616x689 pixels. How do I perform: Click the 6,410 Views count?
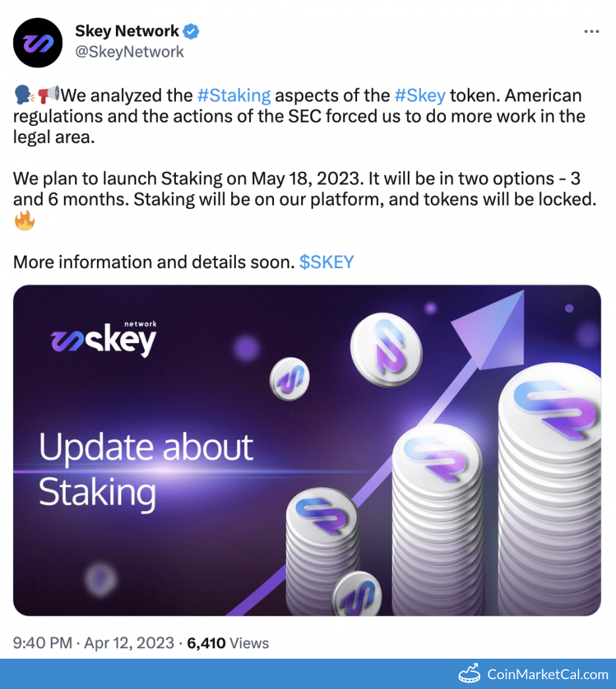[x=228, y=643]
